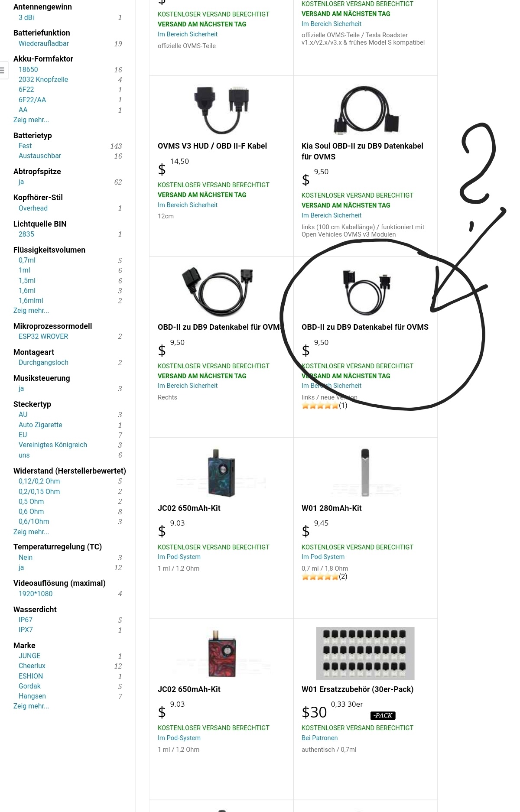The width and height of the screenshot is (520, 812).
Task: Open the OVMS V3 HUD cable product image
Action: [221, 109]
